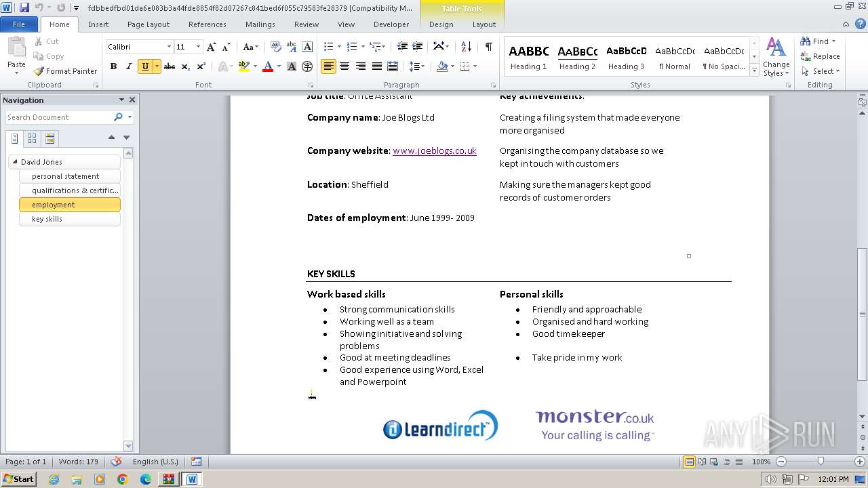Open Borders dropdown arrow
Image resolution: width=868 pixels, height=488 pixels.
point(475,66)
